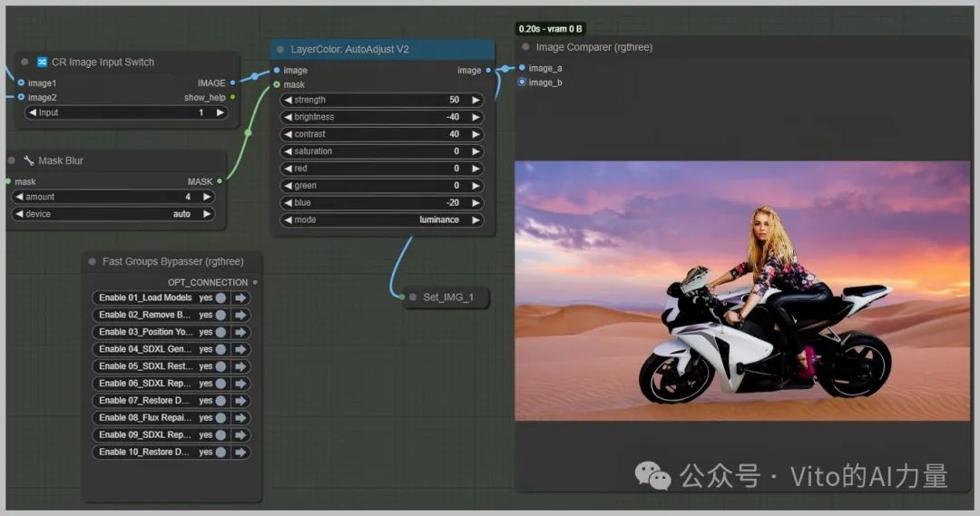Image resolution: width=980 pixels, height=516 pixels.
Task: Click the shuffle icon on CR Image Input Switch
Action: (42, 62)
